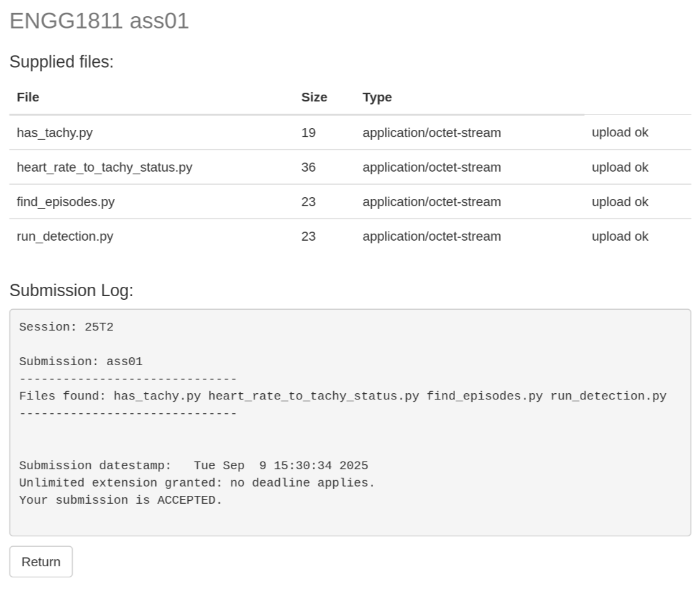Click the 'Submission: ass01' log line
This screenshot has height=596, width=700.
[x=81, y=361]
